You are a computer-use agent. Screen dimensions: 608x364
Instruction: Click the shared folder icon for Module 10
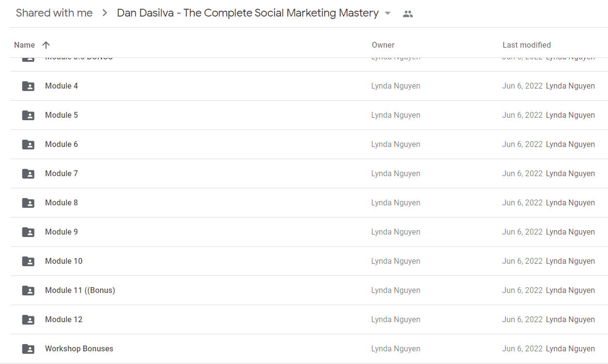28,261
